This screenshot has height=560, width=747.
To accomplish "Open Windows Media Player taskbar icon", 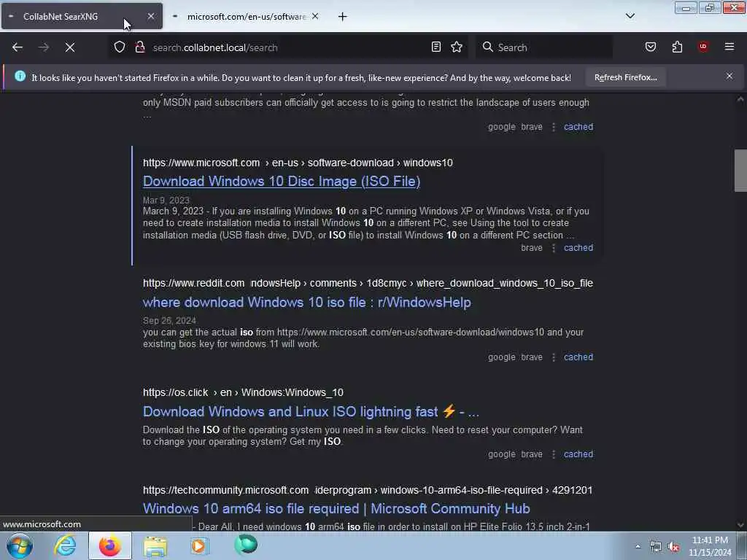I will [x=199, y=545].
